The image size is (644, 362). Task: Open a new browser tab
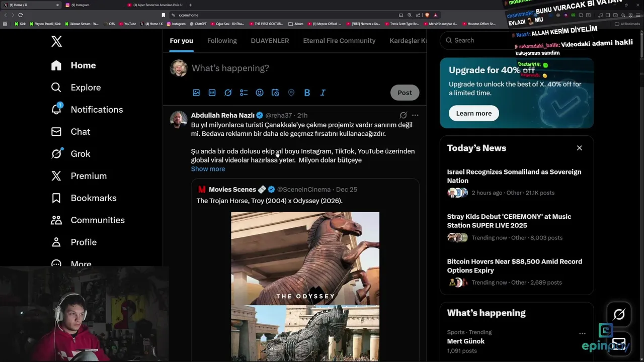(190, 5)
